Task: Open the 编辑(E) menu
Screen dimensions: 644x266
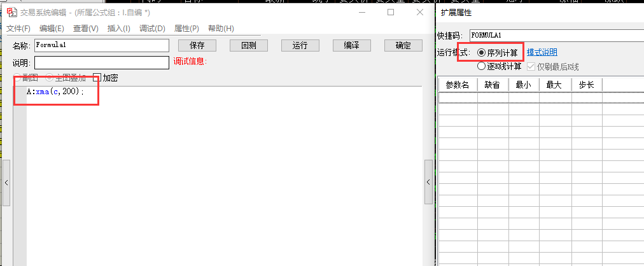Action: point(52,29)
